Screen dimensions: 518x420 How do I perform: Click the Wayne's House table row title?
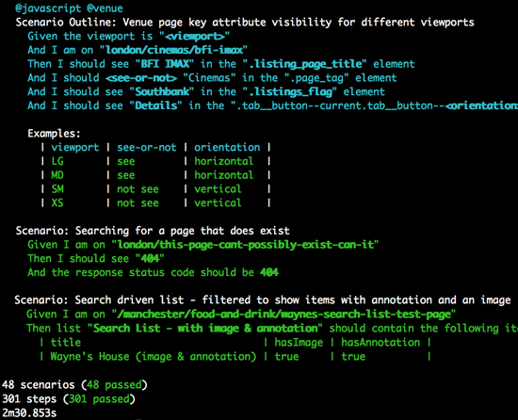154,357
